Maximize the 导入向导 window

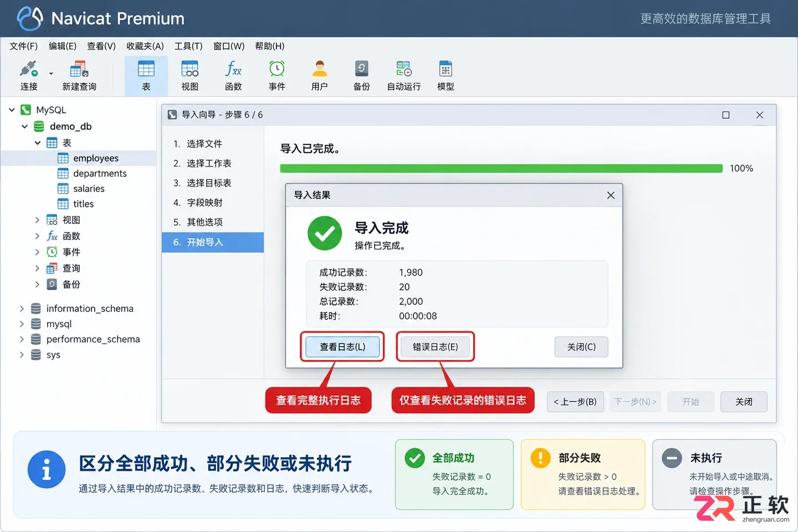[726, 115]
